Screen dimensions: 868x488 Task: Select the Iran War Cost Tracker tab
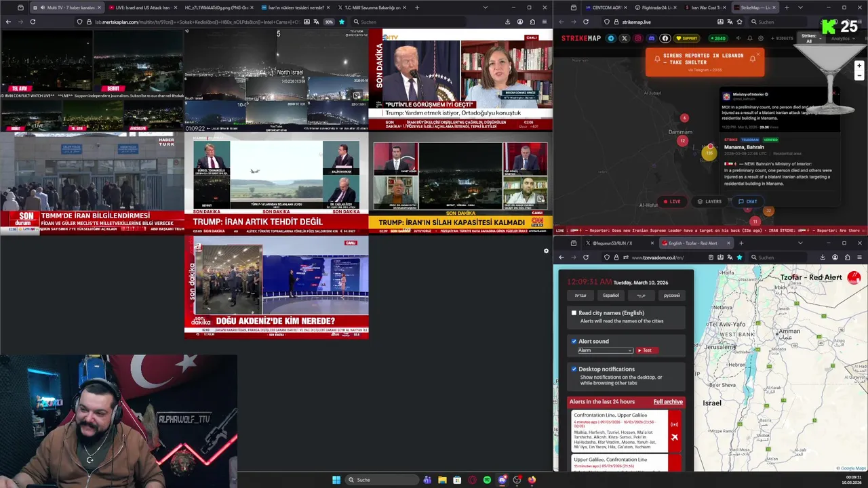(x=706, y=7)
